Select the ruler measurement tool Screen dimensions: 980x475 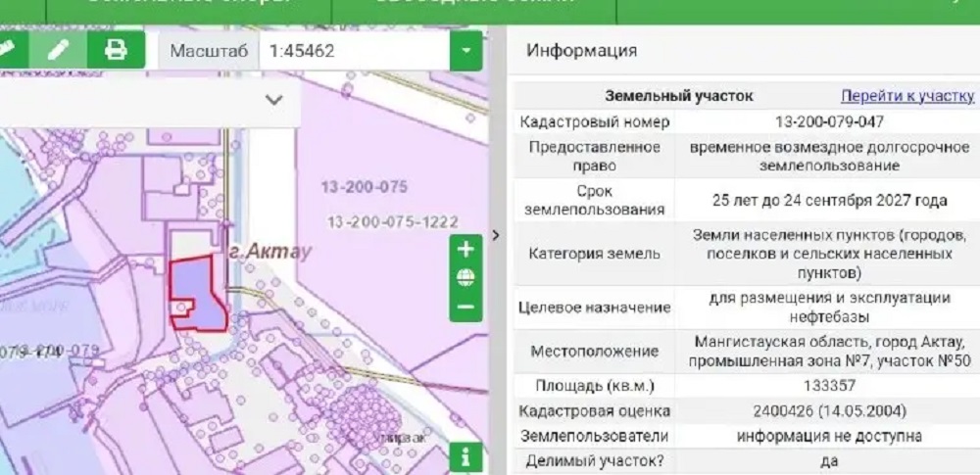click(8, 49)
